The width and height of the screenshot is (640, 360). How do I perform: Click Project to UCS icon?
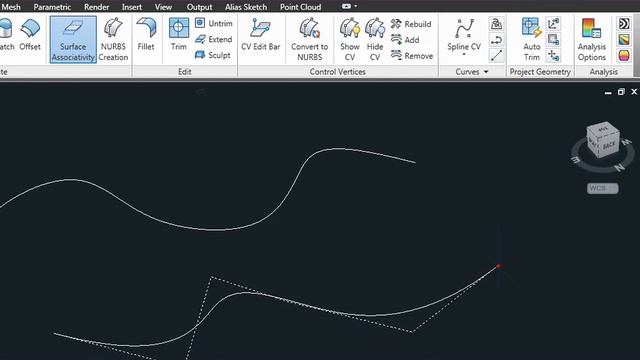click(553, 24)
